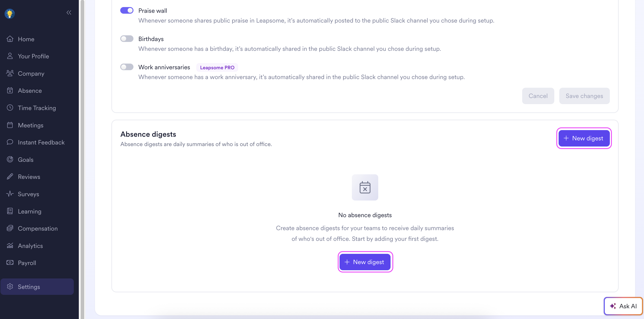Open Your Profile menu item
The height and width of the screenshot is (319, 644).
[33, 56]
